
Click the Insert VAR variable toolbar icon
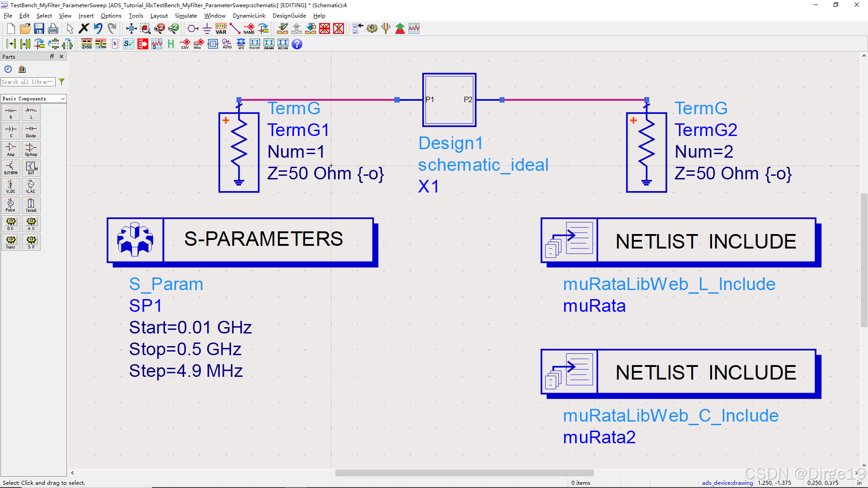pos(221,28)
